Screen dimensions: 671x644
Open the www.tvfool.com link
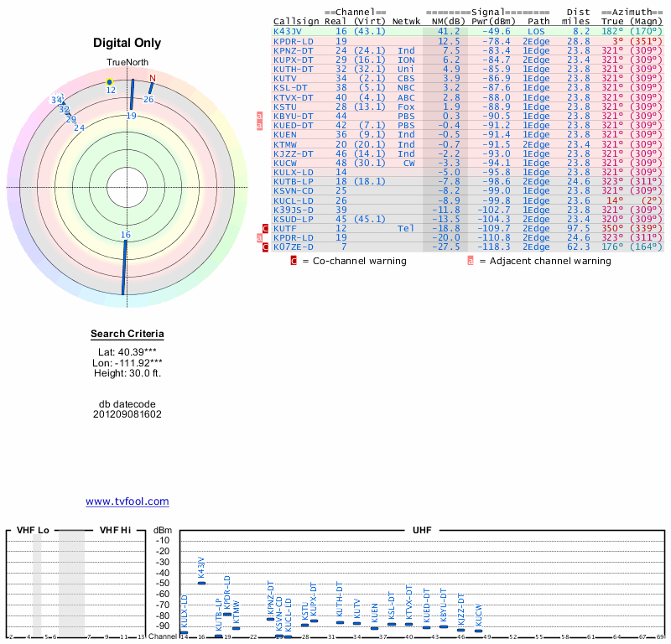click(127, 501)
